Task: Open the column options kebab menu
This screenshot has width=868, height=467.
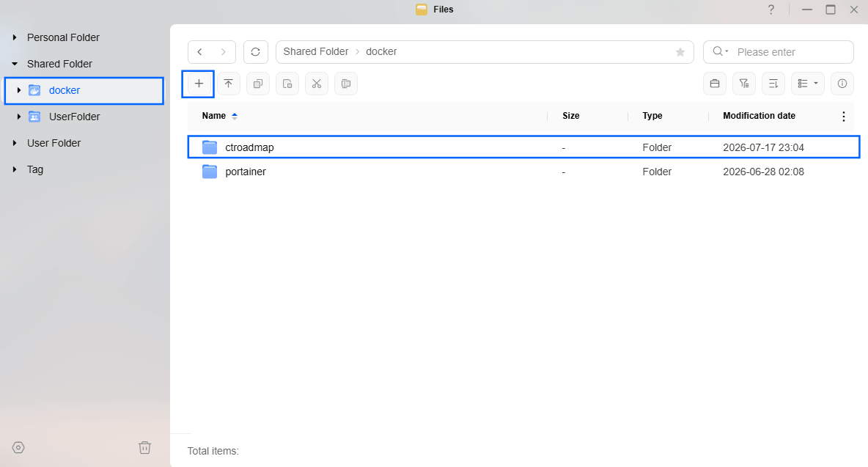Action: pos(843,116)
